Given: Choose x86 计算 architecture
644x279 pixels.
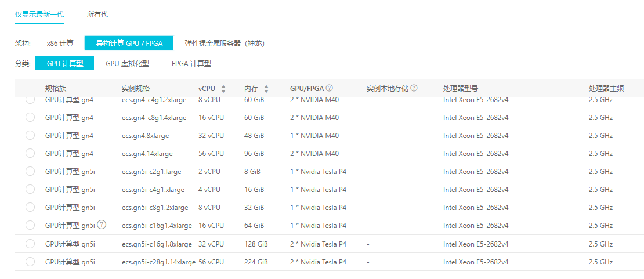Looking at the screenshot, I should coord(60,43).
